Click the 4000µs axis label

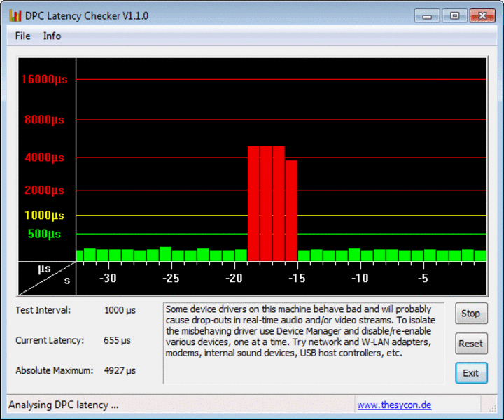click(44, 157)
